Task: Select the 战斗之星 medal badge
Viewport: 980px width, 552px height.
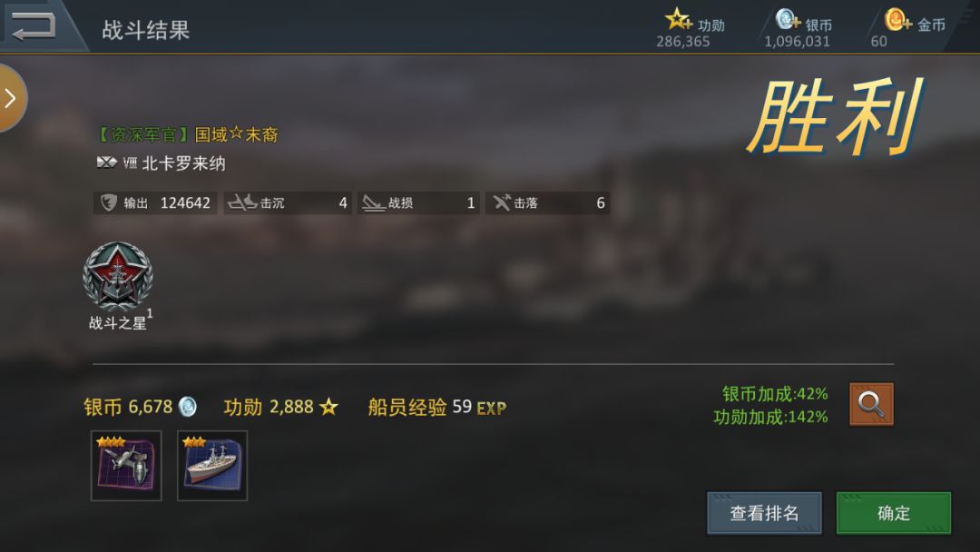Action: pos(118,277)
